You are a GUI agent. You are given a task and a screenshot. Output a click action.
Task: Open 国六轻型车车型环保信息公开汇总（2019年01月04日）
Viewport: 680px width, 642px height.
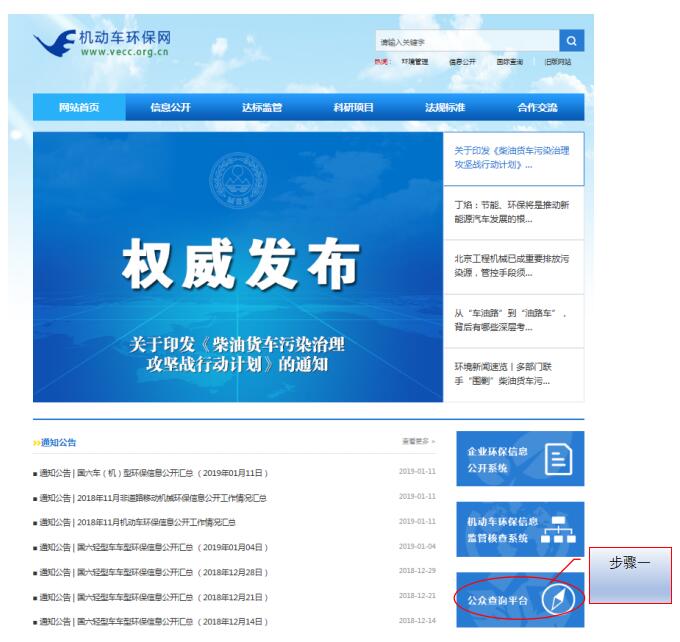[x=150, y=547]
